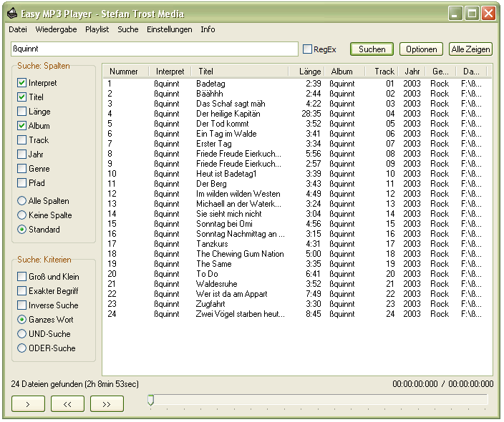The height and width of the screenshot is (422, 504).
Task: Click the previous track << button
Action: [x=67, y=404]
